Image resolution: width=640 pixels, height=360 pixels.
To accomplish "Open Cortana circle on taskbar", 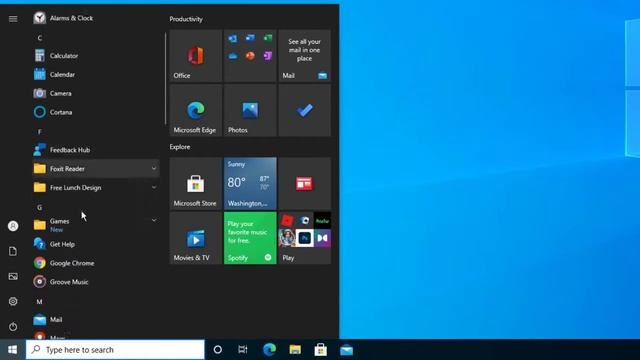I will [x=218, y=350].
